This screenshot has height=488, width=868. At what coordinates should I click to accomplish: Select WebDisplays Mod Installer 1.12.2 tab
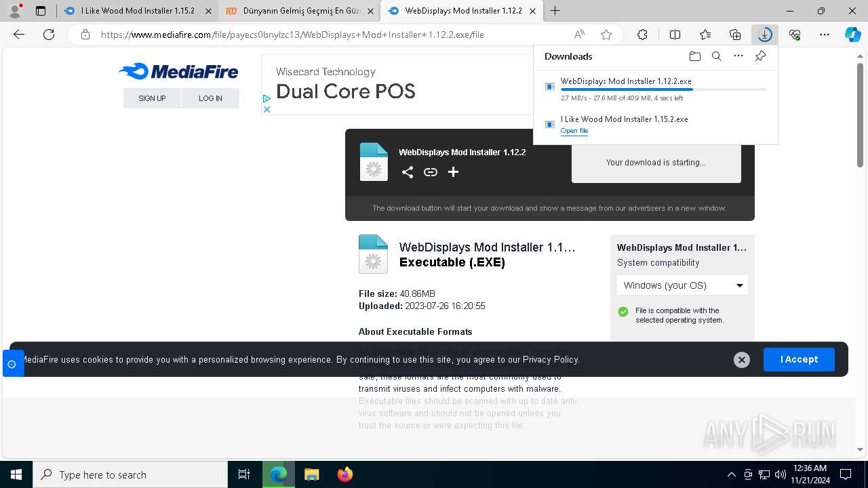(462, 11)
